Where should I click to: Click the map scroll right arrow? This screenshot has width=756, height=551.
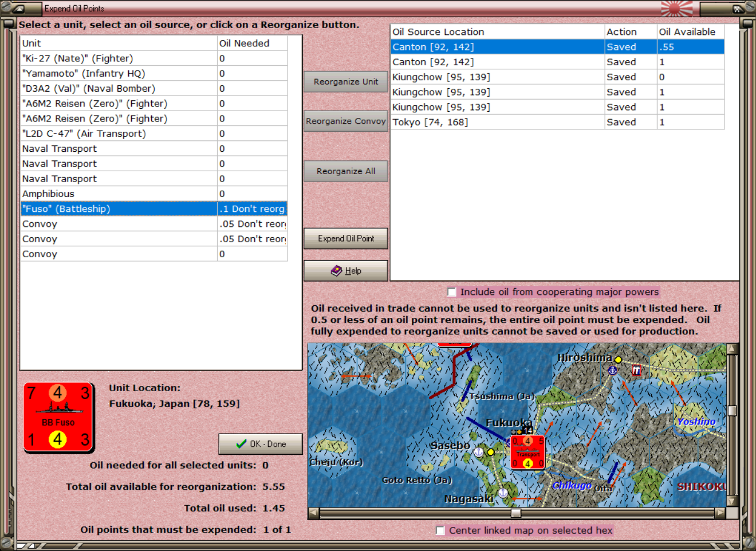[720, 513]
